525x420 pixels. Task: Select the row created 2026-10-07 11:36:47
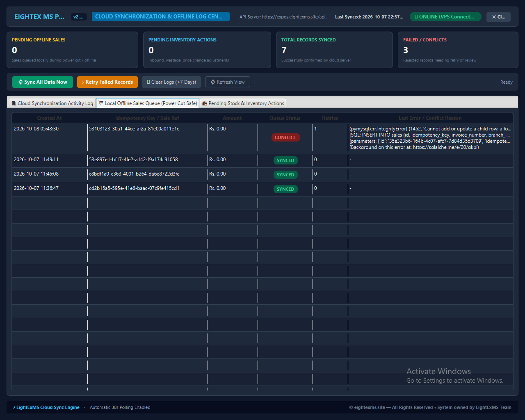262,189
